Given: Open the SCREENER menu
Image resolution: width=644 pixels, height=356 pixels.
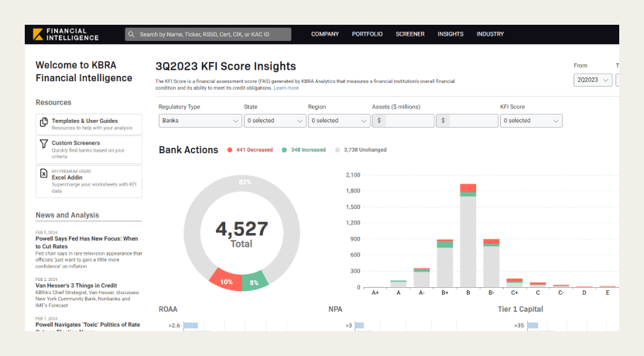Looking at the screenshot, I should (410, 34).
